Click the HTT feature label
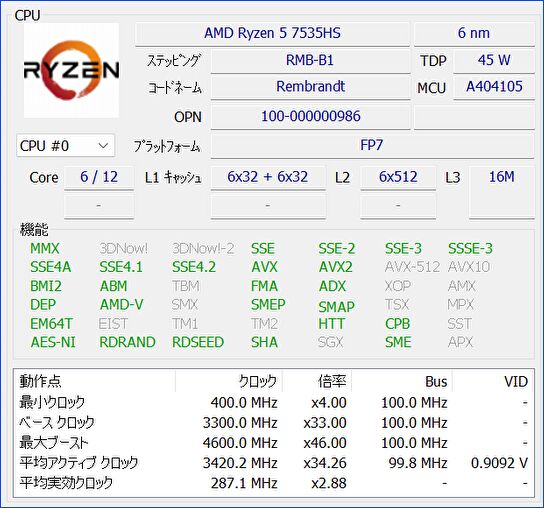This screenshot has width=544, height=508. (332, 324)
